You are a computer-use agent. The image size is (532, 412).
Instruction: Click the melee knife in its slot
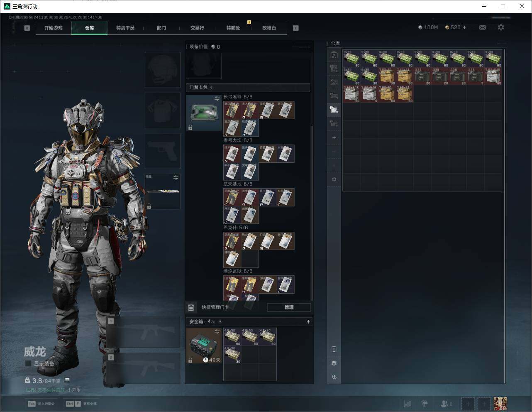[162, 191]
